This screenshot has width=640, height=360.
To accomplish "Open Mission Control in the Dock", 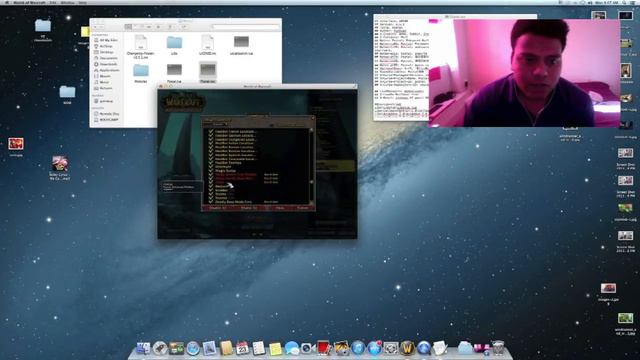I will (x=176, y=348).
